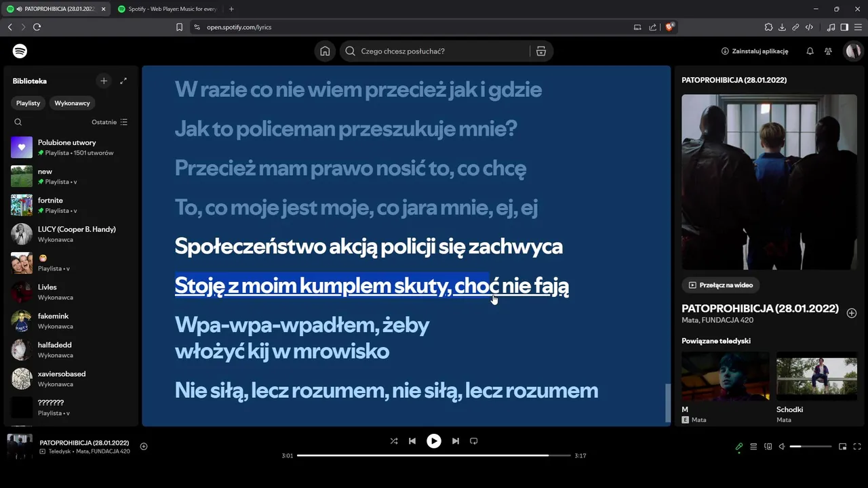Open artist Livles in library
The image size is (868, 488).
click(x=71, y=292)
